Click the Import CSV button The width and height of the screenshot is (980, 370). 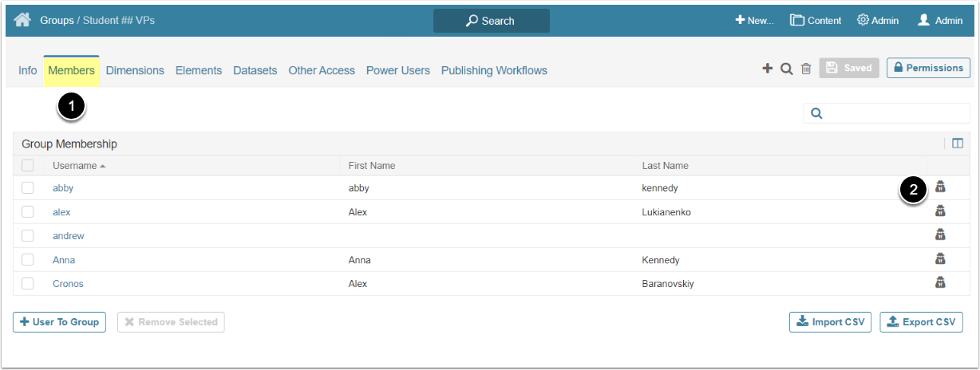coord(830,322)
